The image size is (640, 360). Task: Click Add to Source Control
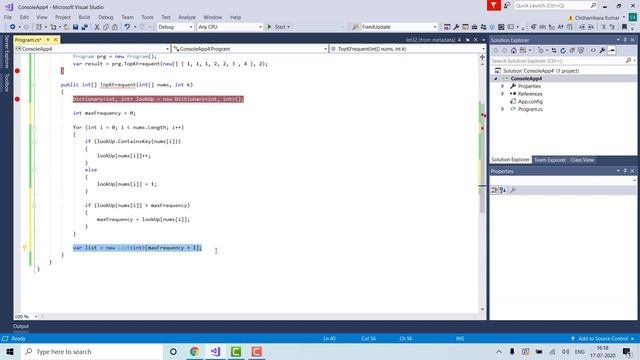tap(602, 338)
